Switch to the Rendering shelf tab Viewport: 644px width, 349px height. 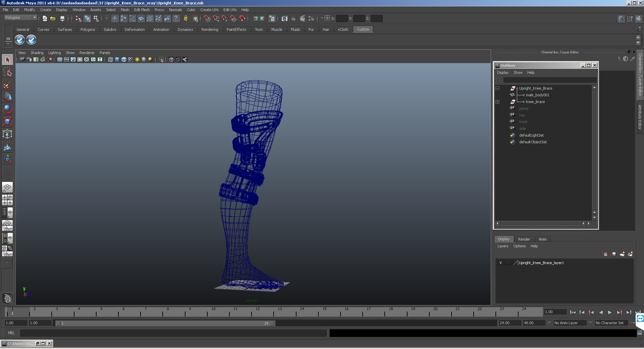(210, 30)
